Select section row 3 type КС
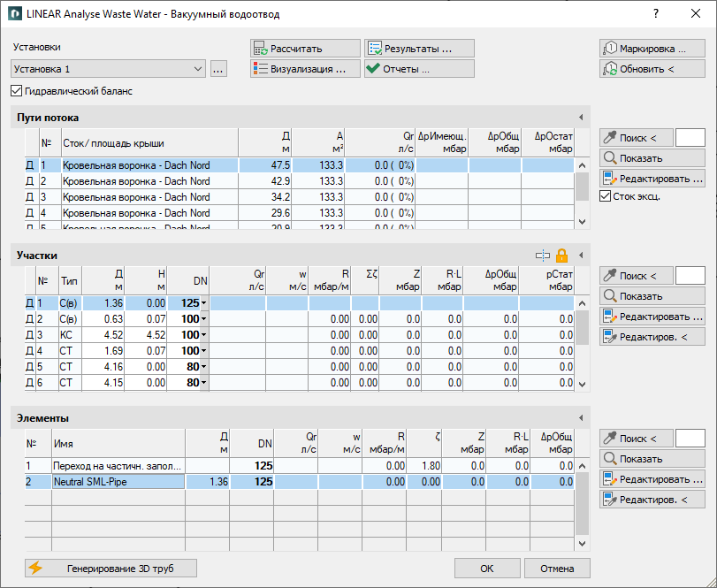The height and width of the screenshot is (588, 717). point(300,335)
